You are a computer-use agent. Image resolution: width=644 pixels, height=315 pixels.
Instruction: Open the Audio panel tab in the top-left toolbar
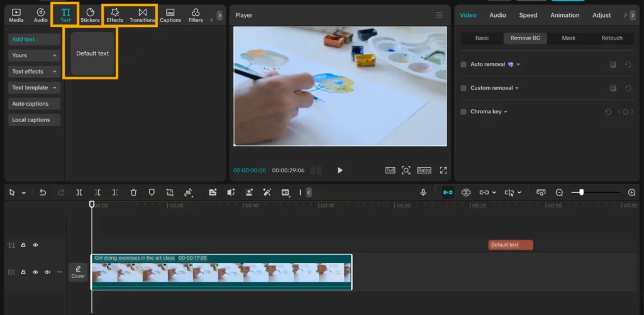click(41, 15)
